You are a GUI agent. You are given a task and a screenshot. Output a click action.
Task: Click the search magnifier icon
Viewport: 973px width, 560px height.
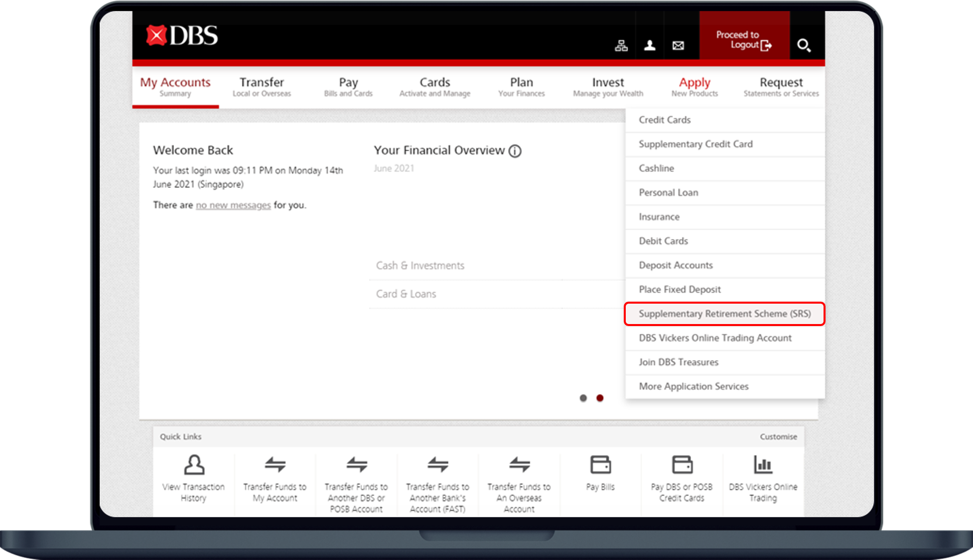pos(803,46)
